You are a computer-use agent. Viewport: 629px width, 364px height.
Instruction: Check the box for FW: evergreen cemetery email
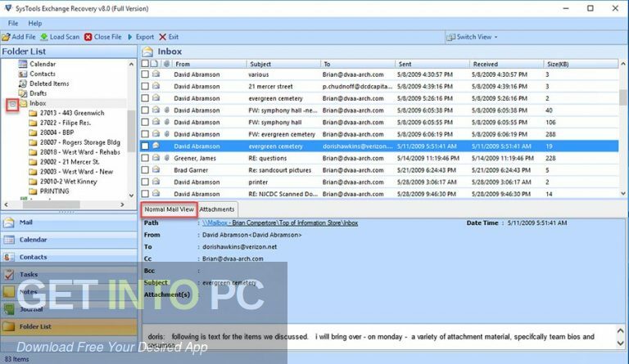click(x=145, y=134)
